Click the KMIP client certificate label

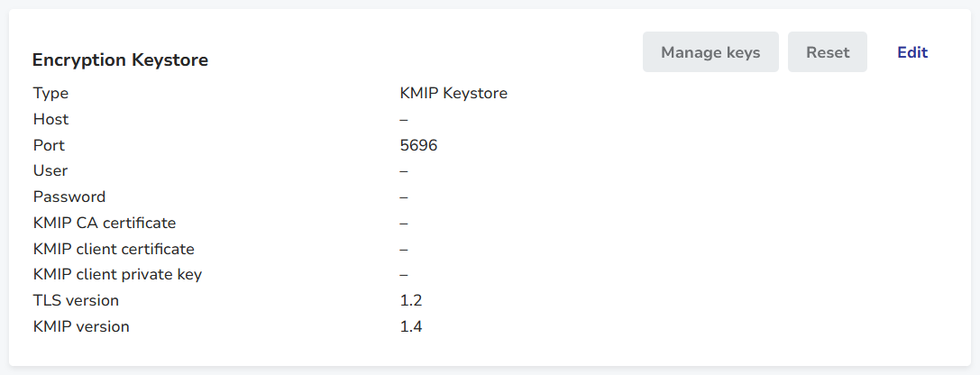pyautogui.click(x=114, y=249)
